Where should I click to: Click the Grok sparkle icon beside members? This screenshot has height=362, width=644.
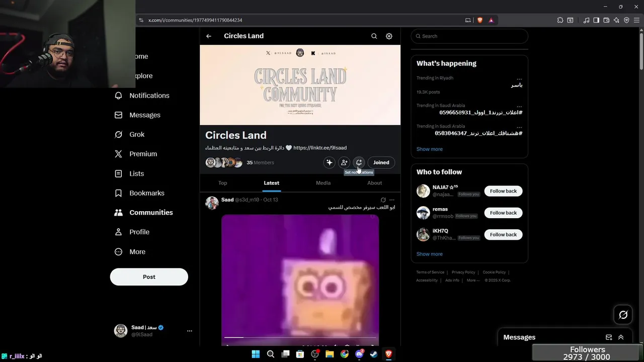[329, 162]
